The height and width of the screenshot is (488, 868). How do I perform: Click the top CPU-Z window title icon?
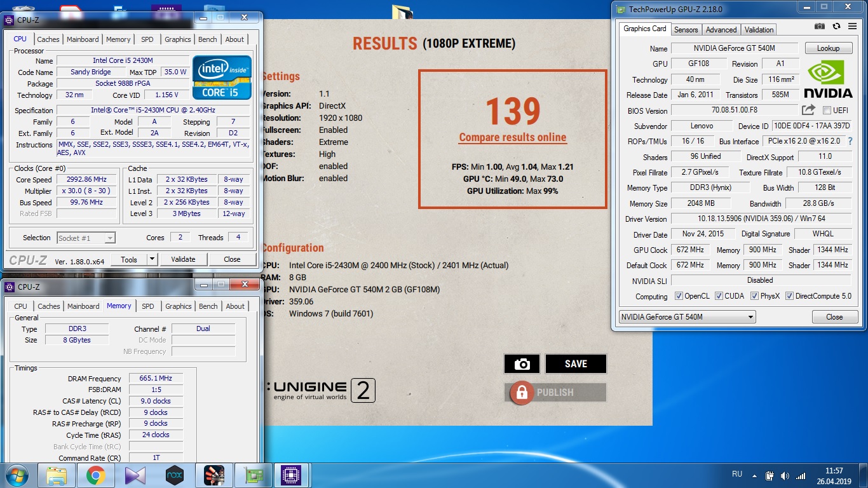click(8, 20)
